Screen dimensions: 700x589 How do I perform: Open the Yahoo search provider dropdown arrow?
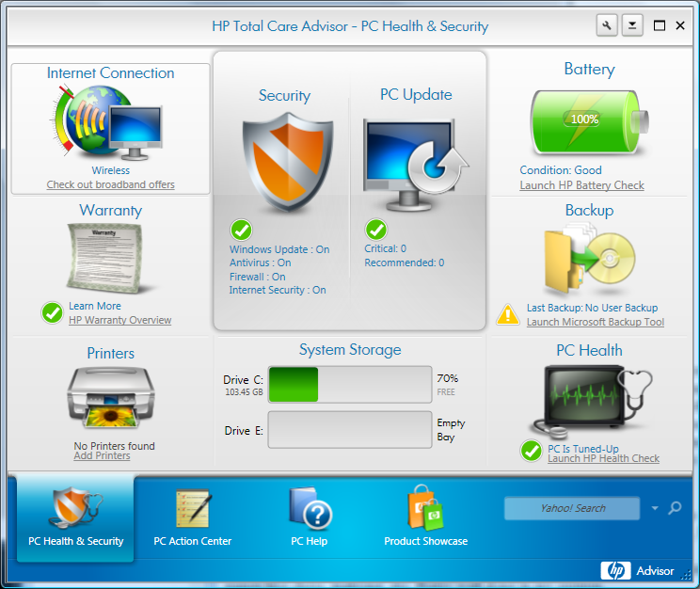tap(655, 508)
